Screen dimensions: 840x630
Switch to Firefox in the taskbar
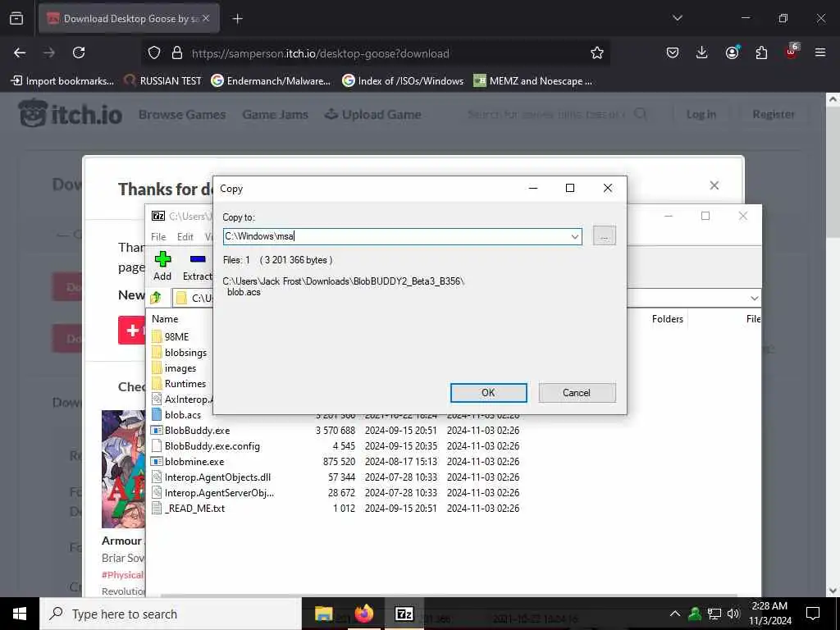click(363, 614)
